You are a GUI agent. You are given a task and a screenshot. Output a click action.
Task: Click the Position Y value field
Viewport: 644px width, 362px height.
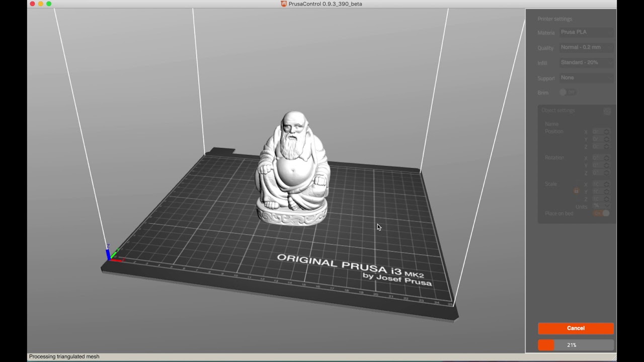pyautogui.click(x=601, y=139)
